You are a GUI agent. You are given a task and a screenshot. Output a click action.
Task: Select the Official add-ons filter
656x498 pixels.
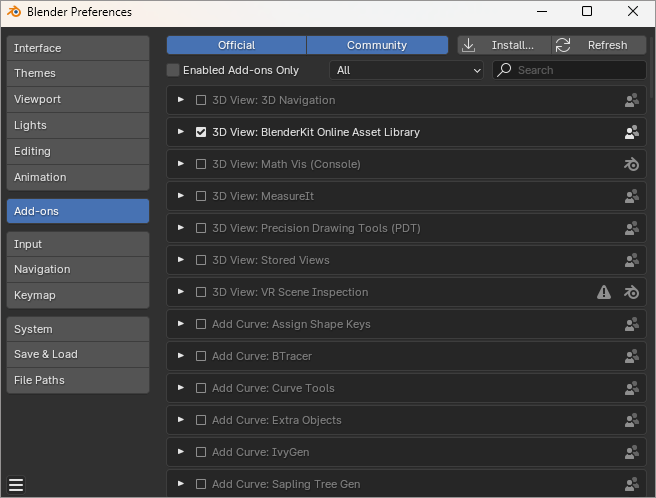[x=236, y=45]
